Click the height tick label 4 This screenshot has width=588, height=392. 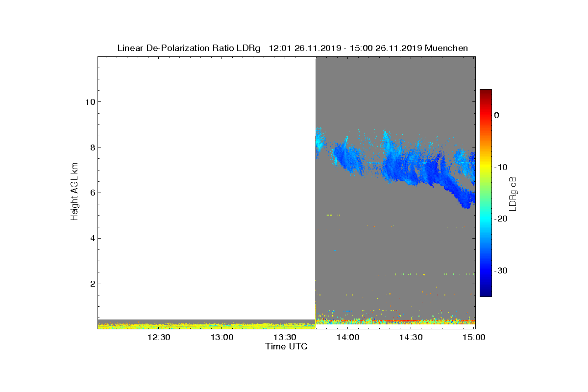92,239
